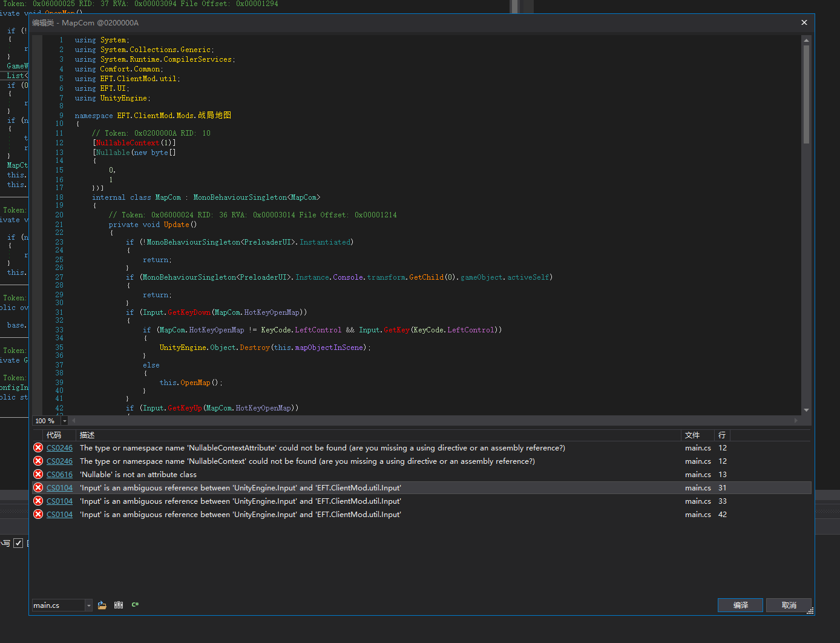Open the CS0104 link for line 33
Viewport: 840px width, 643px height.
pos(59,501)
